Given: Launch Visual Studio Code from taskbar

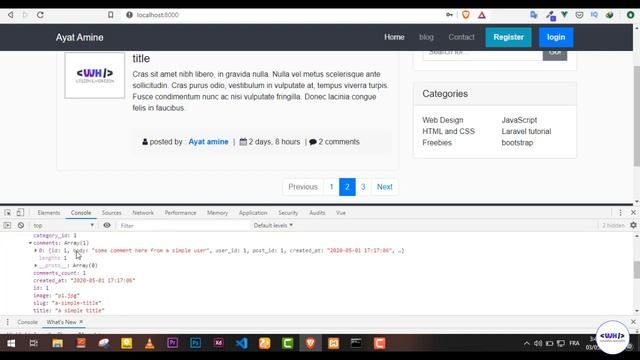Looking at the screenshot, I should pyautogui.click(x=241, y=343).
